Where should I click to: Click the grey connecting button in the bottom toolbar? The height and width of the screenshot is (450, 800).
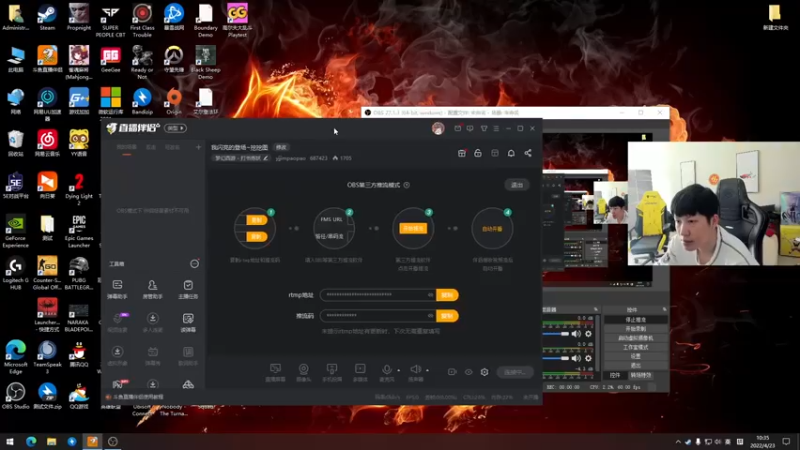tap(515, 372)
